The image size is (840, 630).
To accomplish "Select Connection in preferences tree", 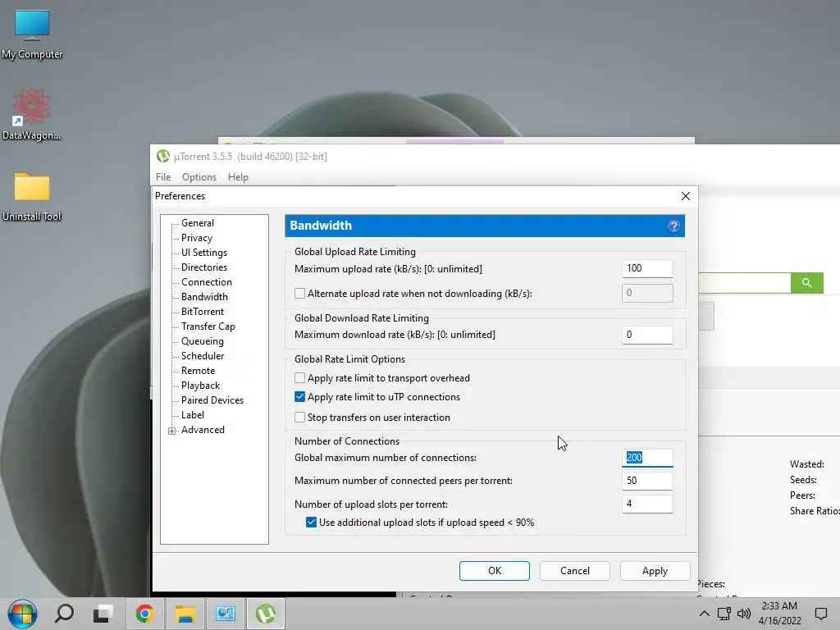I will click(206, 282).
